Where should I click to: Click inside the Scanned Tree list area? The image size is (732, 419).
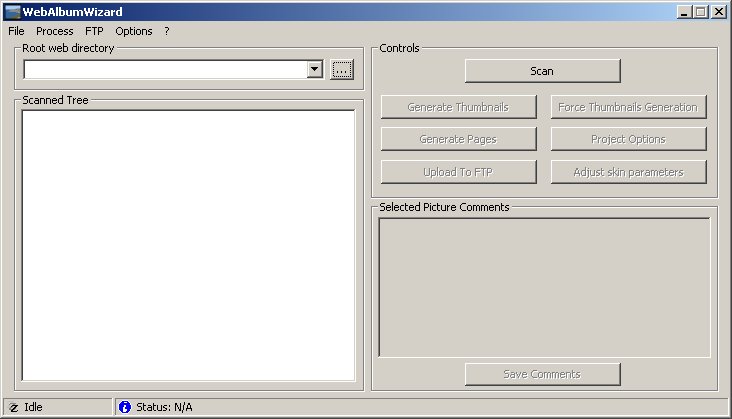click(x=188, y=246)
